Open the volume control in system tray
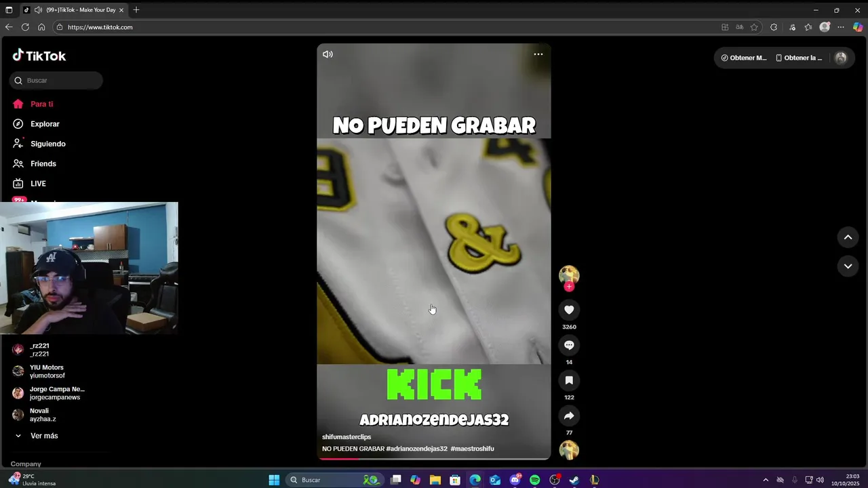This screenshot has width=868, height=488. [x=821, y=480]
